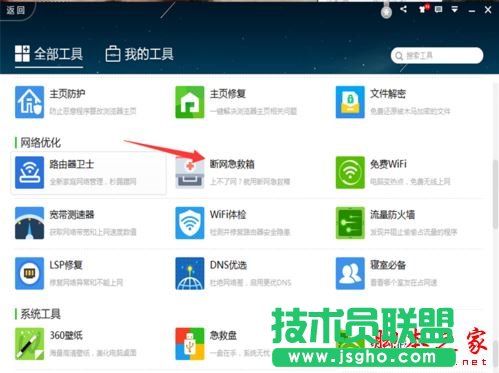This screenshot has width=499, height=373.
Task: Click the skin shirt icon with badge
Action: tap(423, 9)
